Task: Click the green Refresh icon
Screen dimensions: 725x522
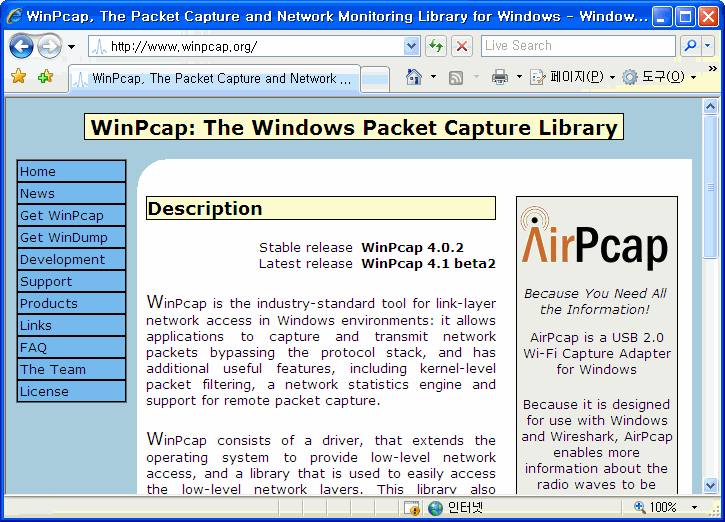Action: pyautogui.click(x=436, y=46)
